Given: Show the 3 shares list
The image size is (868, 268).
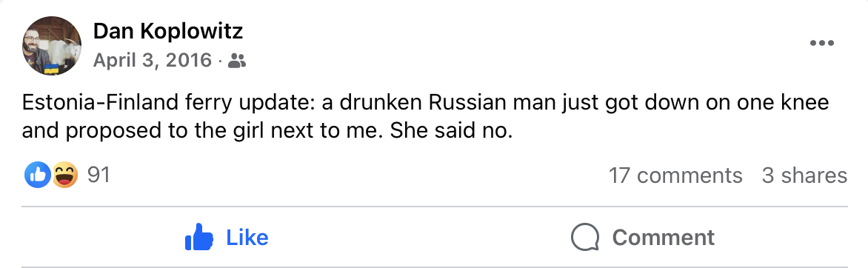Looking at the screenshot, I should pyautogui.click(x=804, y=175).
